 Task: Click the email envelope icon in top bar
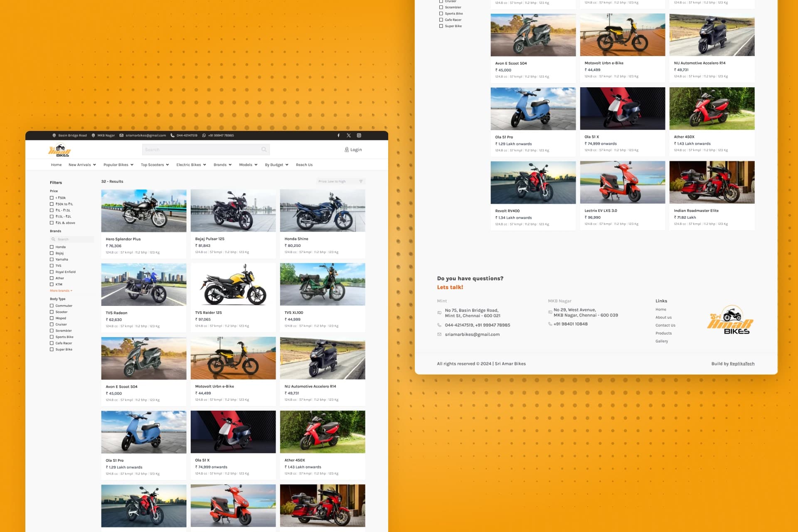121,135
